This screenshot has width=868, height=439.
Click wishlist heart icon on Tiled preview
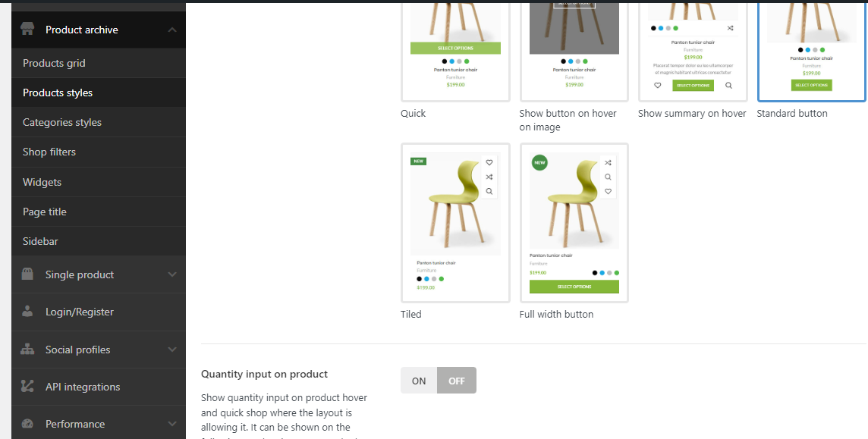489,163
